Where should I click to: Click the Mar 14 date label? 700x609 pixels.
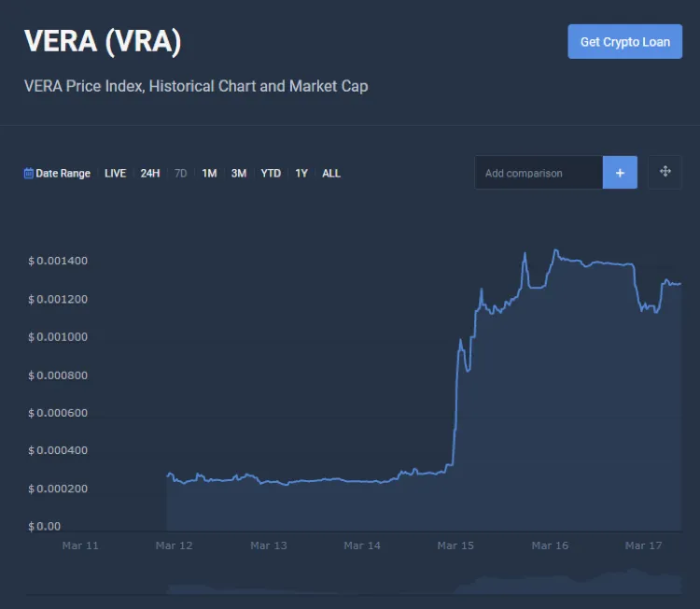pyautogui.click(x=362, y=545)
